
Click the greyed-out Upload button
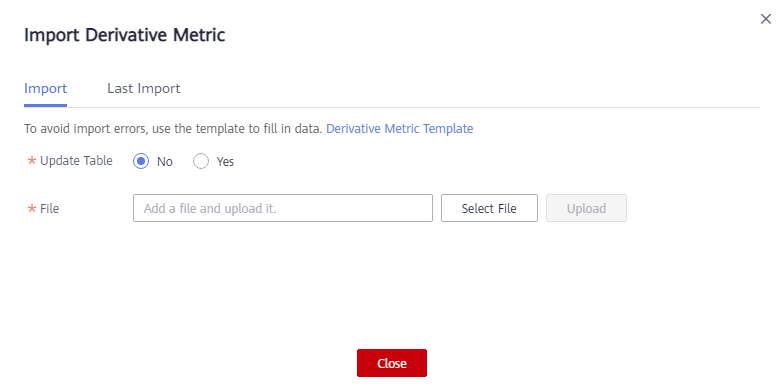[x=586, y=208]
